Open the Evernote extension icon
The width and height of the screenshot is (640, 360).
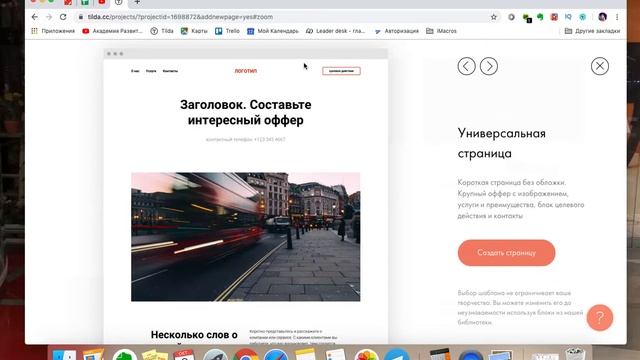click(x=540, y=17)
